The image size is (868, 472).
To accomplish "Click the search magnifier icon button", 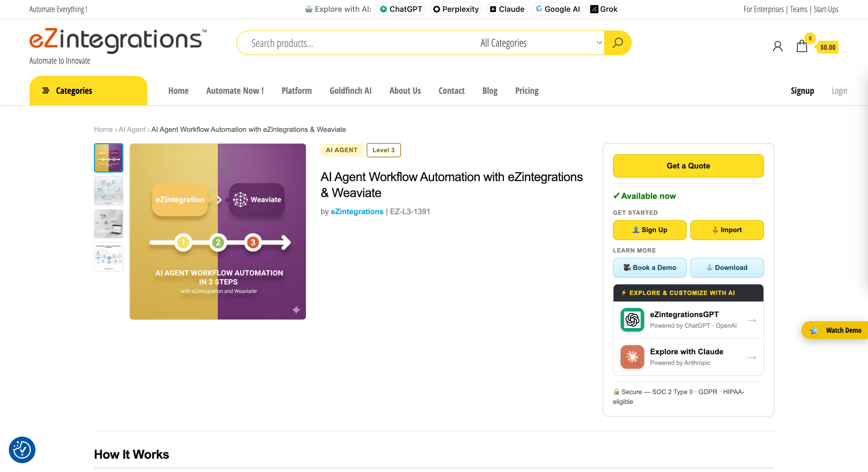I will click(x=617, y=43).
